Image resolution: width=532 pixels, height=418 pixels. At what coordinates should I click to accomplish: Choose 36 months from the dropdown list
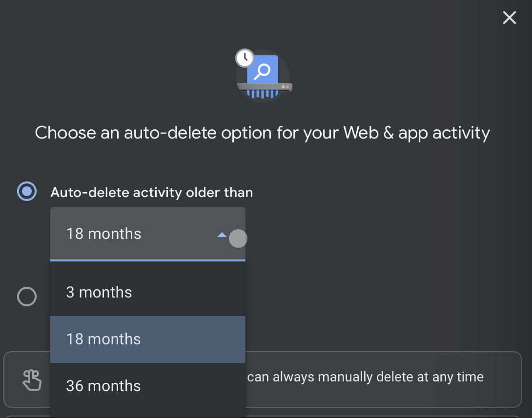click(102, 385)
